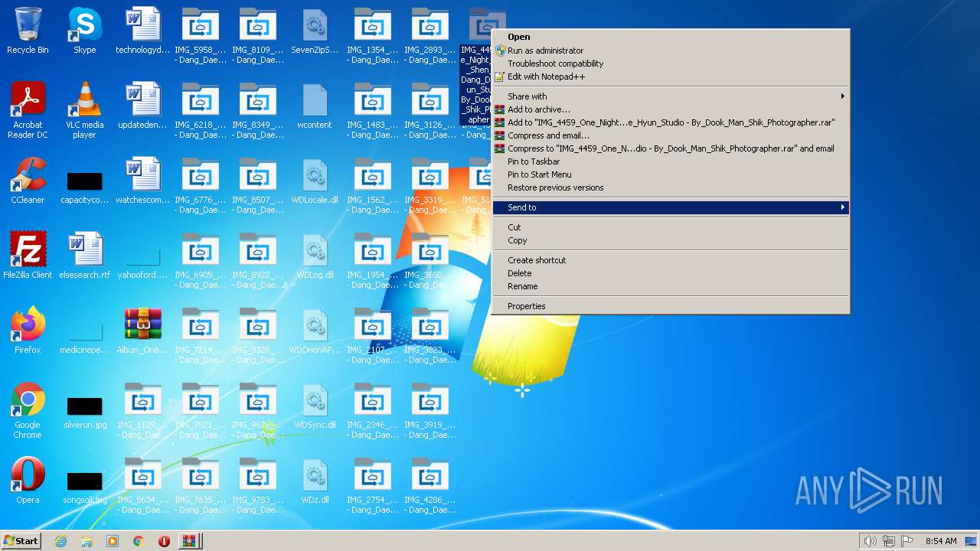
Task: Click the taskbar clock showing 8:54 AM
Action: pos(941,541)
